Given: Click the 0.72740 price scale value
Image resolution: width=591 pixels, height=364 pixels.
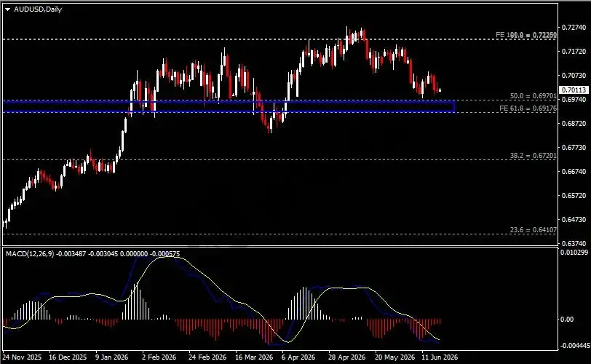Looking at the screenshot, I should tap(574, 28).
